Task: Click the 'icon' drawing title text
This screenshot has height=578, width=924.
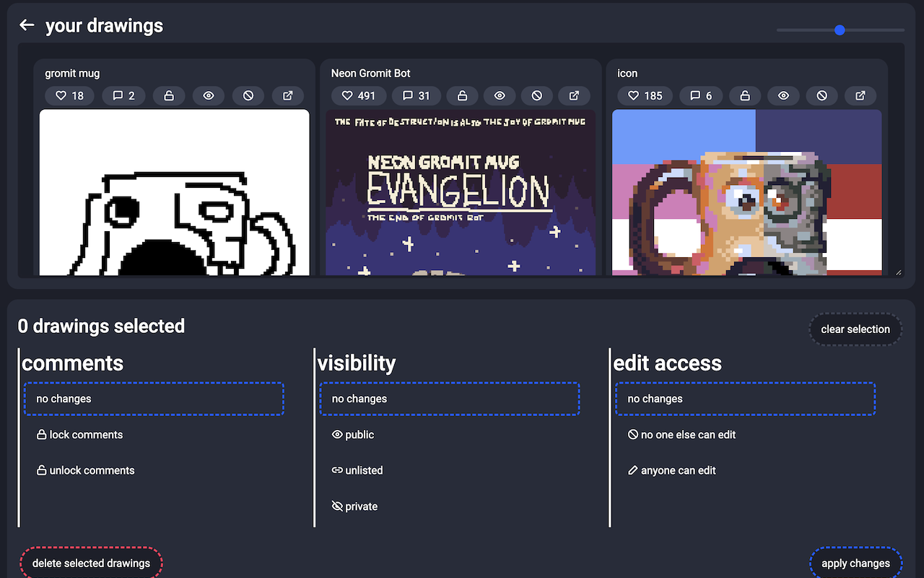Action: coord(627,73)
